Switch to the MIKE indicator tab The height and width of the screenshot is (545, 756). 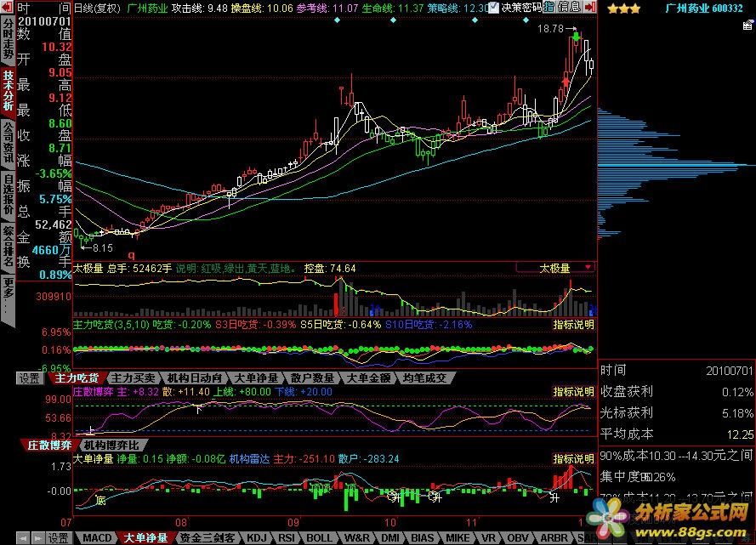click(x=458, y=537)
